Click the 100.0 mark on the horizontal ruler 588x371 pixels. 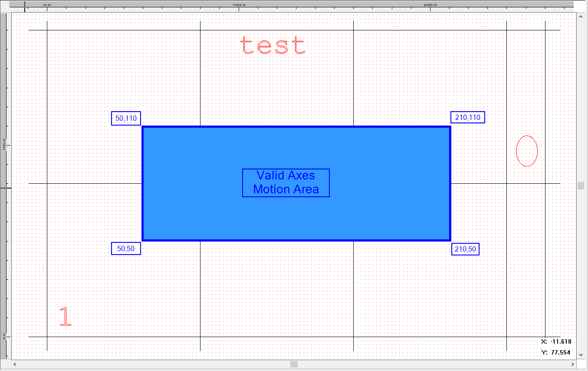tap(239, 5)
